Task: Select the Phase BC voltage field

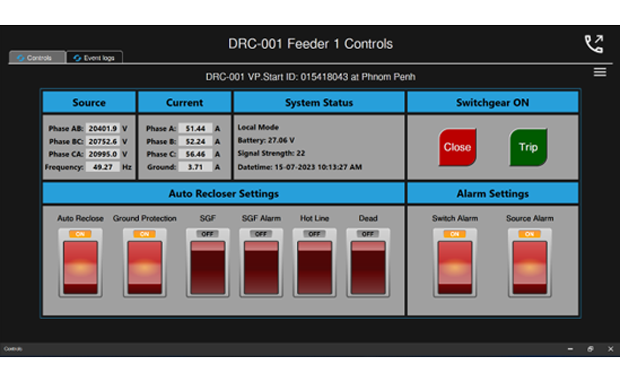Action: (x=103, y=141)
